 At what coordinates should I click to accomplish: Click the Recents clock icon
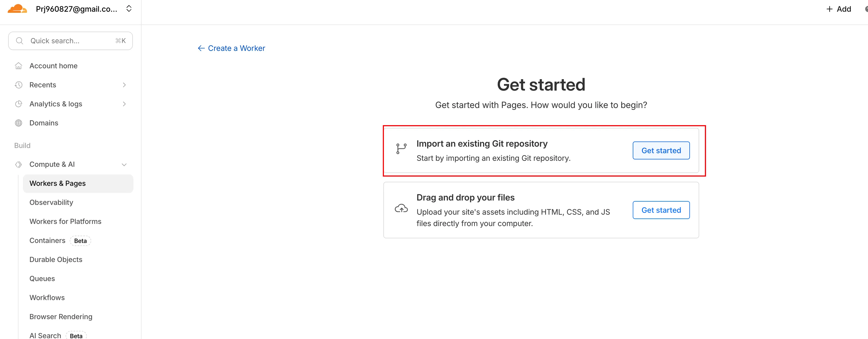tap(19, 85)
